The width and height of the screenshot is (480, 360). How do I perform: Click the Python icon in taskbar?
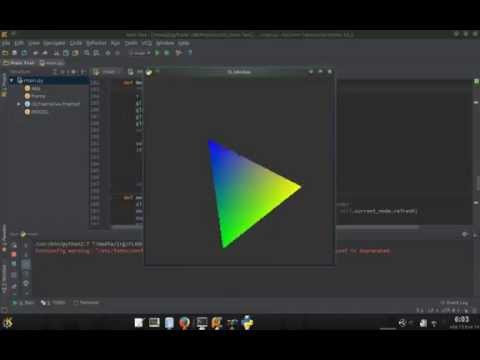[x=247, y=323]
